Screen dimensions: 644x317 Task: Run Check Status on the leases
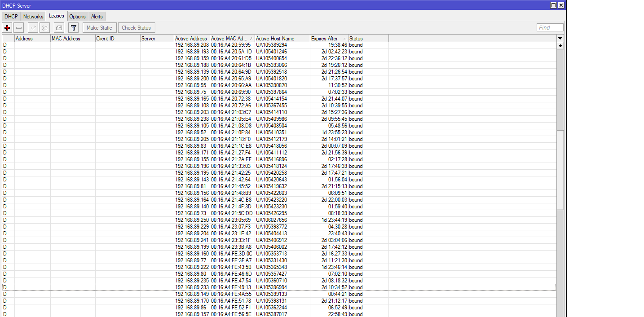pyautogui.click(x=136, y=27)
